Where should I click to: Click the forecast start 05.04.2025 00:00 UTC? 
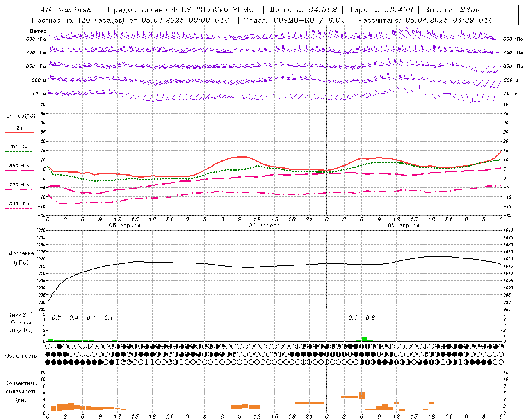pyautogui.click(x=185, y=20)
